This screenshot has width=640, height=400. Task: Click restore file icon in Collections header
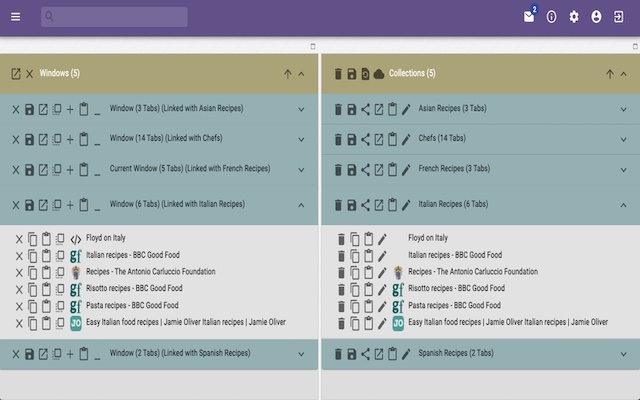point(365,74)
